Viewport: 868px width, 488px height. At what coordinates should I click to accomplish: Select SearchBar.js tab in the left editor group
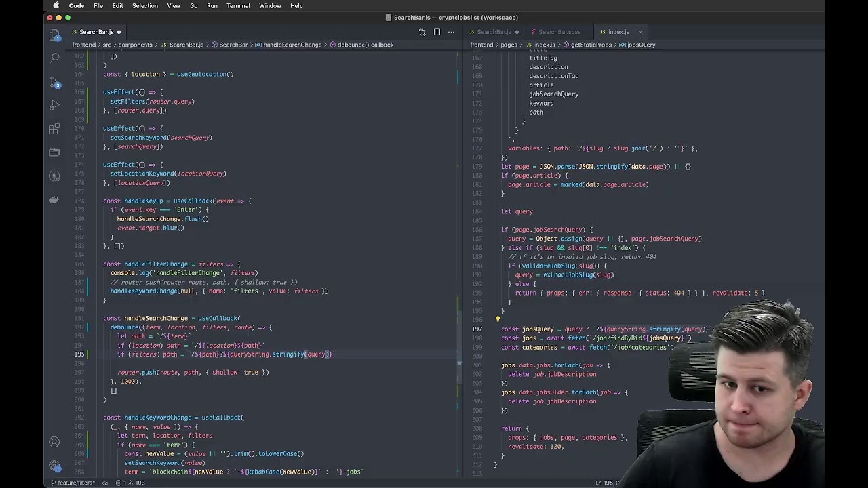click(96, 32)
